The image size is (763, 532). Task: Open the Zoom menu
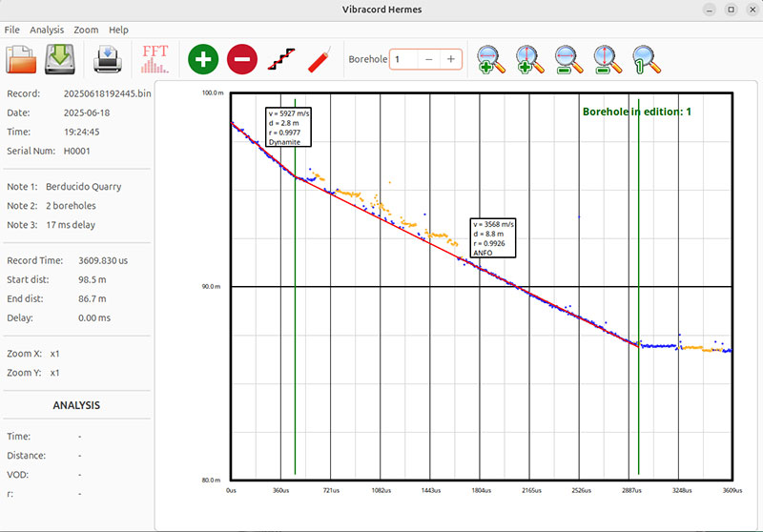(86, 30)
